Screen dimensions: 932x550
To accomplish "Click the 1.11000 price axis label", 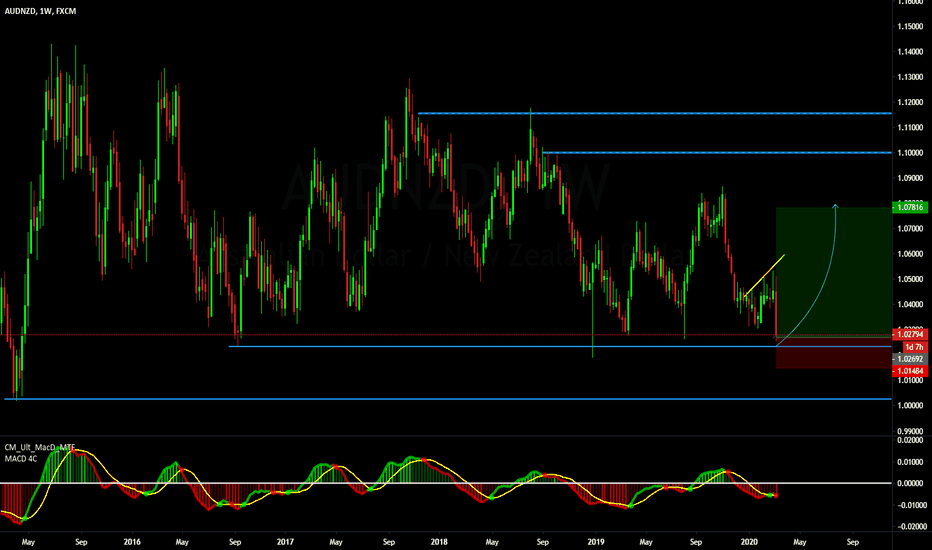I will coord(911,128).
